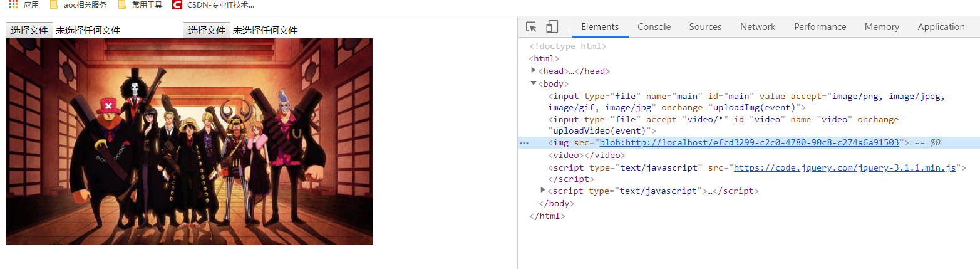This screenshot has height=269, width=980.
Task: Click the three-dots menu beside img line
Action: 524,143
